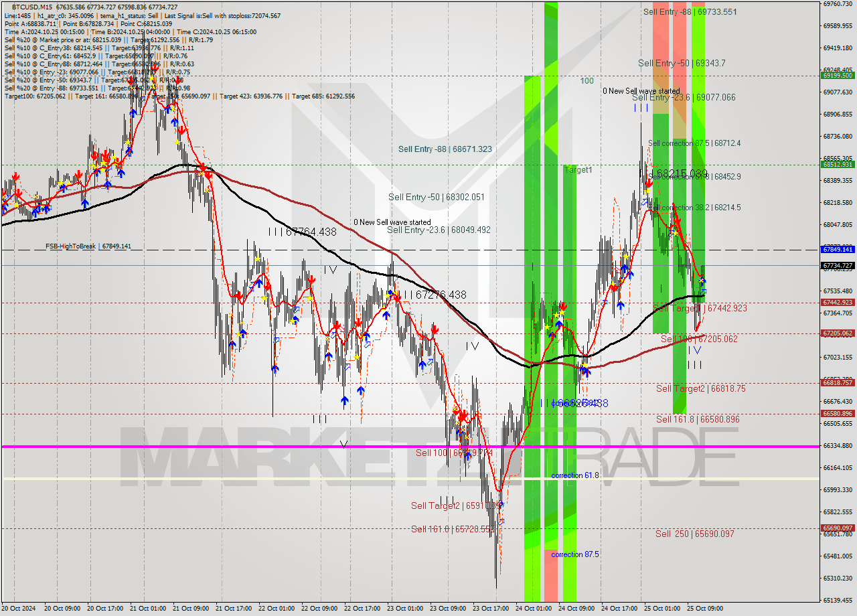Click red price tag 66580.896 on axis

pyautogui.click(x=837, y=413)
